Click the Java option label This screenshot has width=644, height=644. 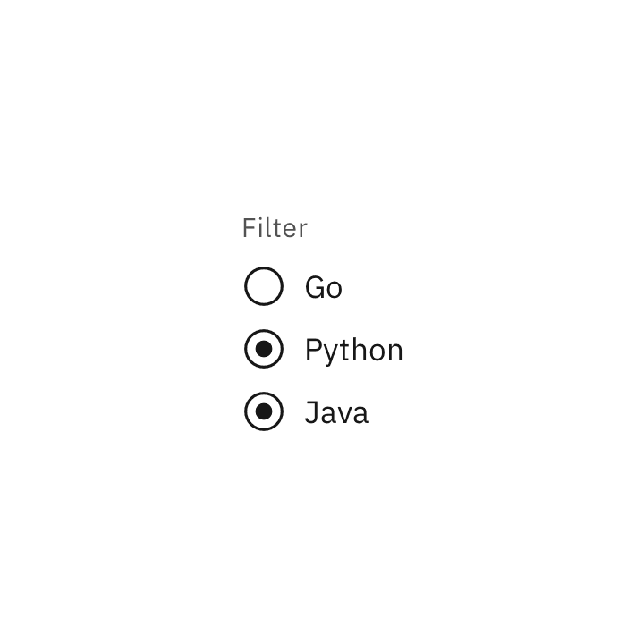point(336,413)
